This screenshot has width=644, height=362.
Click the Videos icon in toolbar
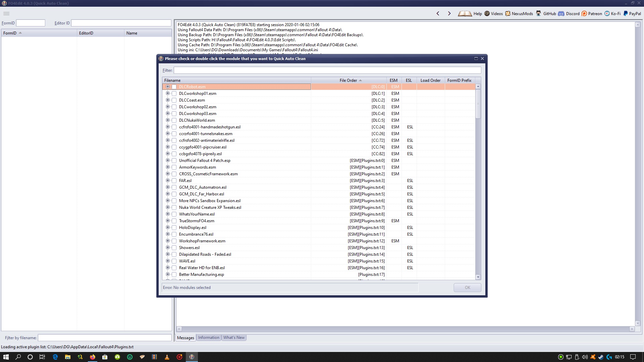(x=487, y=14)
